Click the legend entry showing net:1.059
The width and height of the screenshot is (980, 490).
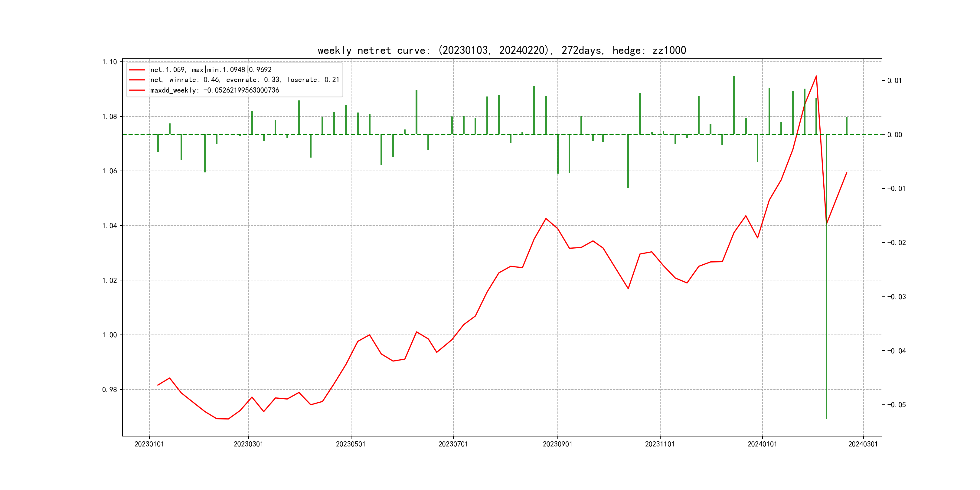point(211,70)
